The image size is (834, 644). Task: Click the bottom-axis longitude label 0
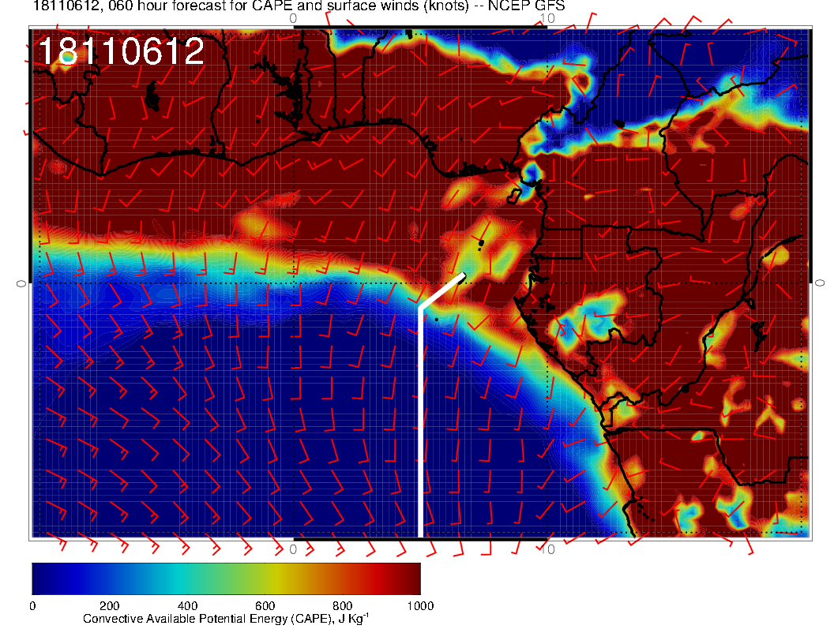(x=293, y=549)
